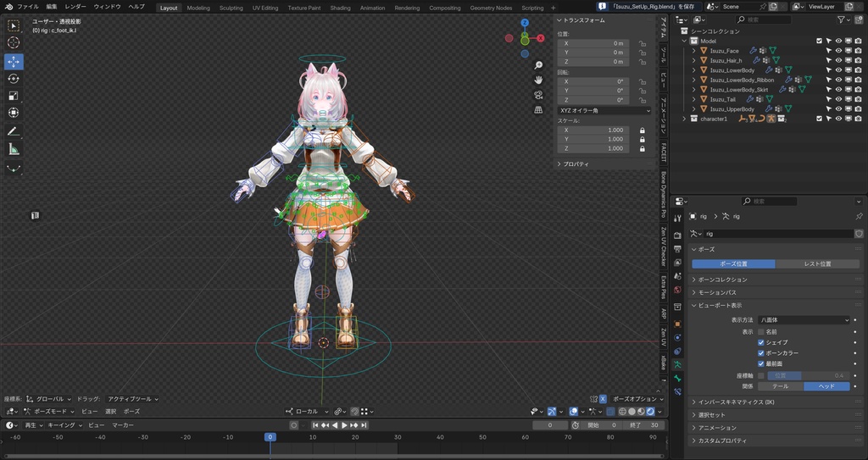Select the Scale tool
This screenshot has width=868, height=460.
click(14, 96)
